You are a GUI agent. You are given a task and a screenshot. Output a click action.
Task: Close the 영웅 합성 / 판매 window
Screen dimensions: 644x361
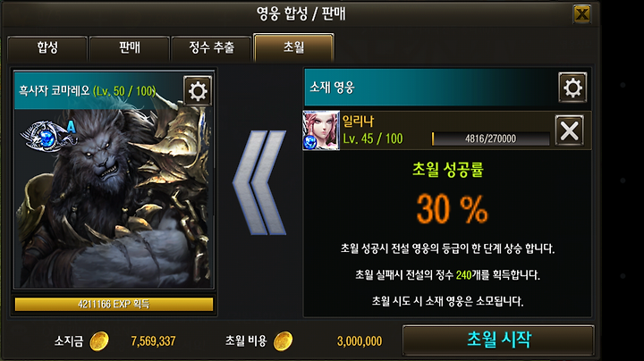pos(581,14)
